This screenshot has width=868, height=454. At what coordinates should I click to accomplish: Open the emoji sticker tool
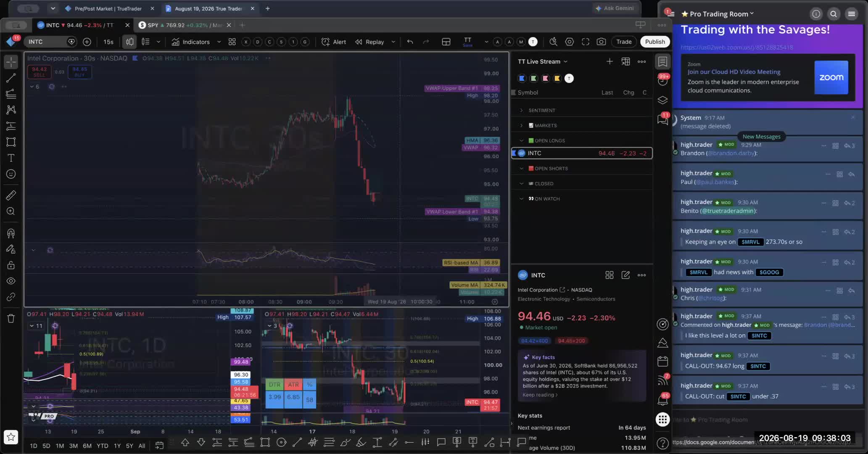[11, 174]
